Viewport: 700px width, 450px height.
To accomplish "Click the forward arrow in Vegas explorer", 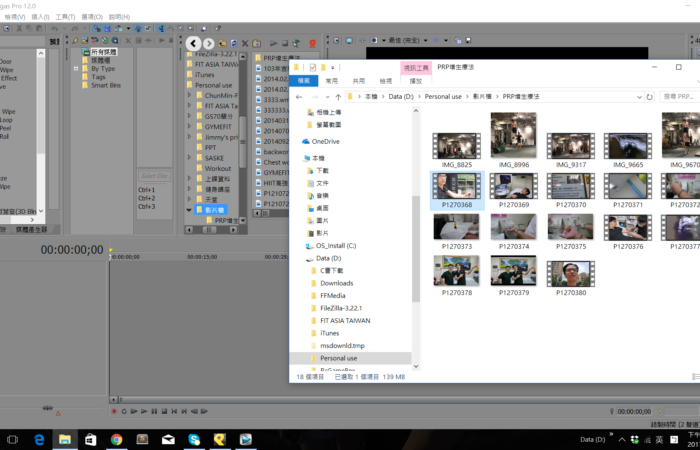I will click(209, 43).
